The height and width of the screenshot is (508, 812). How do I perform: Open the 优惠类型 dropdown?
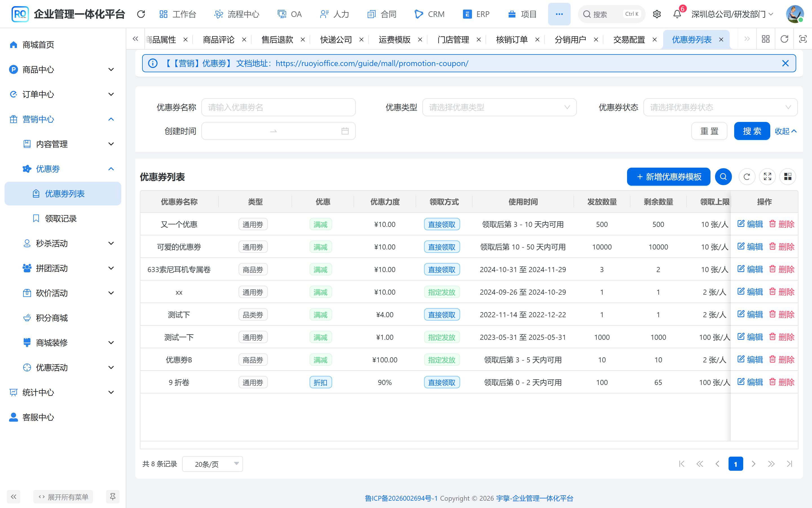pos(499,107)
